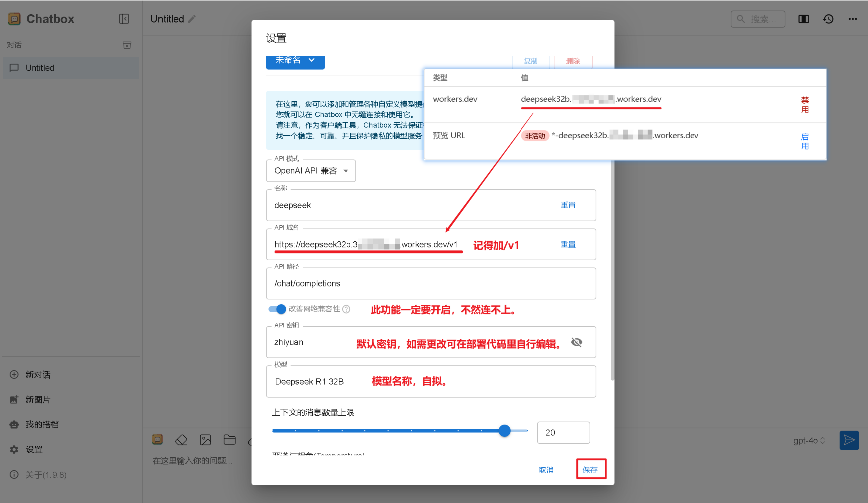Viewport: 868px width, 503px height.
Task: Click the archive icon next to 对话
Action: point(127,45)
